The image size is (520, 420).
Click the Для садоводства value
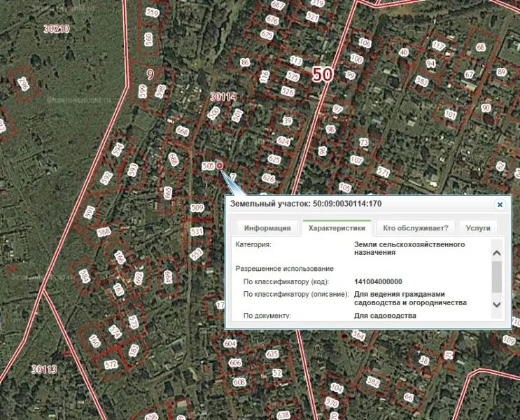coord(385,316)
